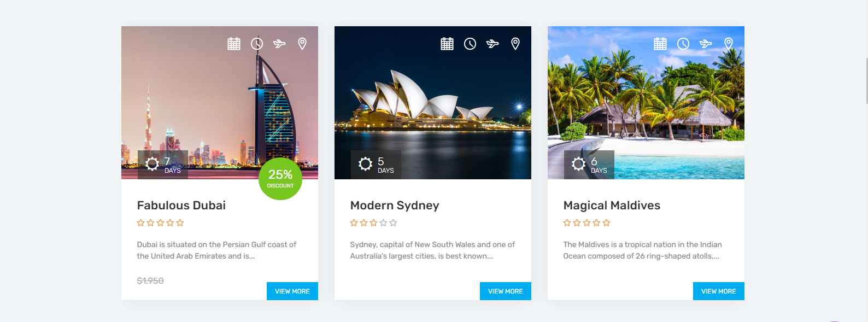Click the calendar icon on Dubai card
The image size is (868, 322).
coord(234,44)
